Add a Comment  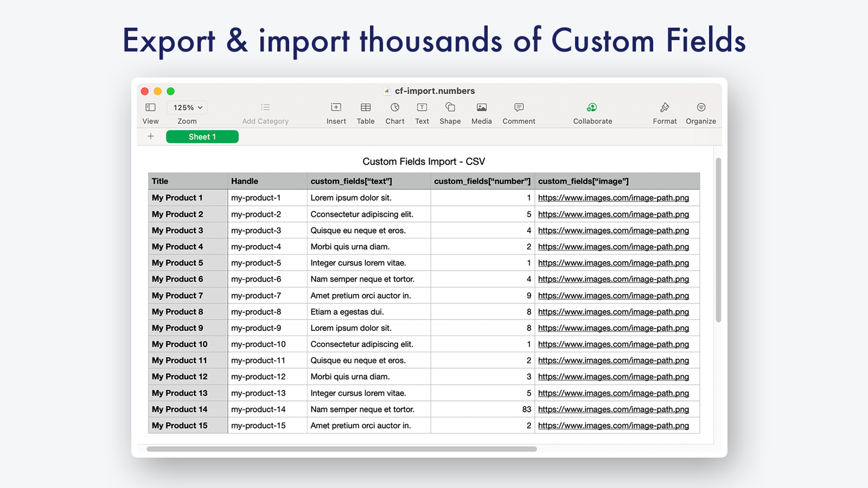pos(518,112)
